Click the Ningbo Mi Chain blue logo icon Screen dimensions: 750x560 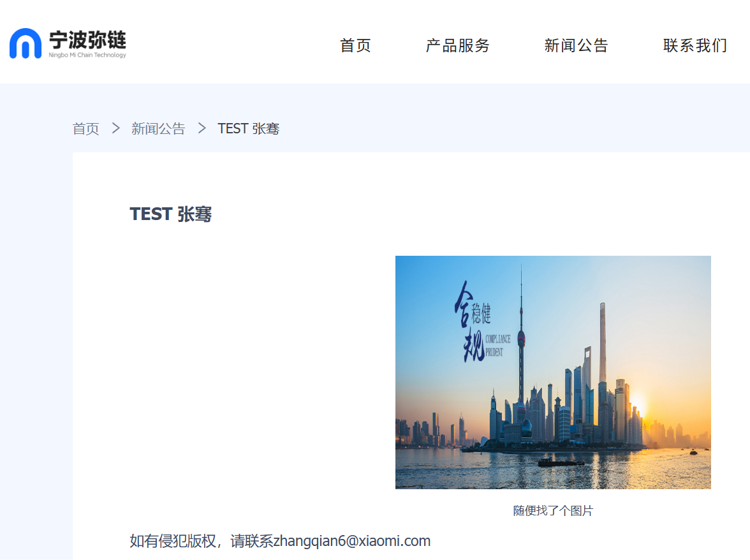coord(26,43)
